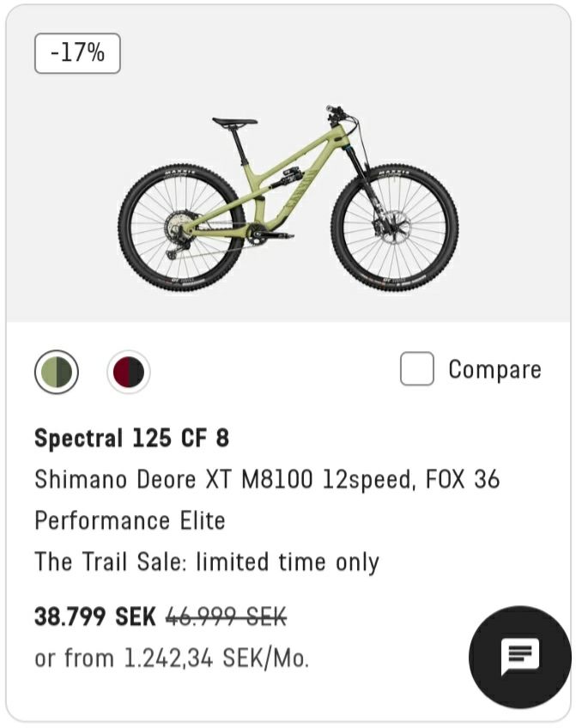Open the Spectral 125 CF 8 product title
Screen dimensions: 576x728
coord(132,438)
